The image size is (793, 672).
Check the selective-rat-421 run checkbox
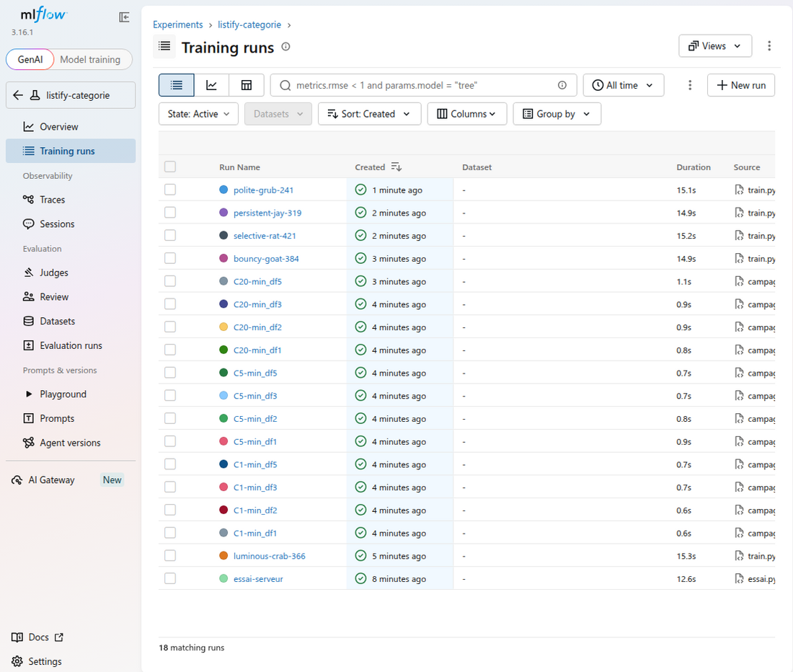click(170, 235)
